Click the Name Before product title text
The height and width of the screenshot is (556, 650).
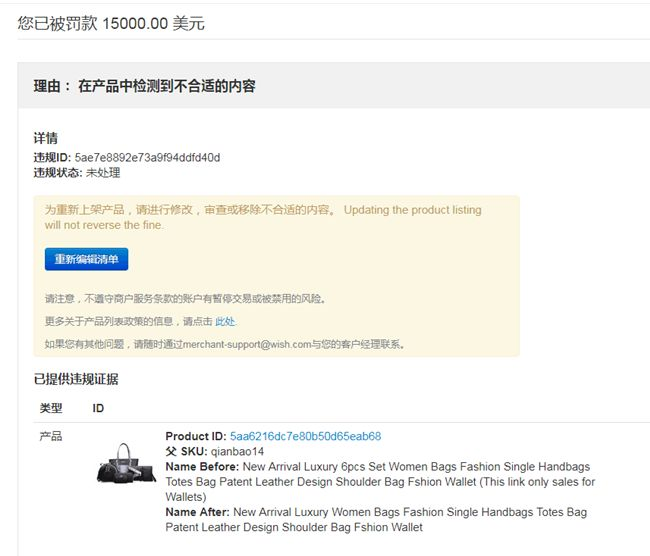coord(380,482)
